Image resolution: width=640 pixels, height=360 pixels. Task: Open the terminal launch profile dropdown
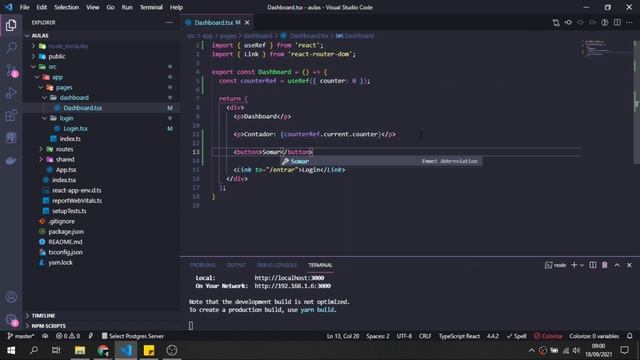[x=582, y=265]
